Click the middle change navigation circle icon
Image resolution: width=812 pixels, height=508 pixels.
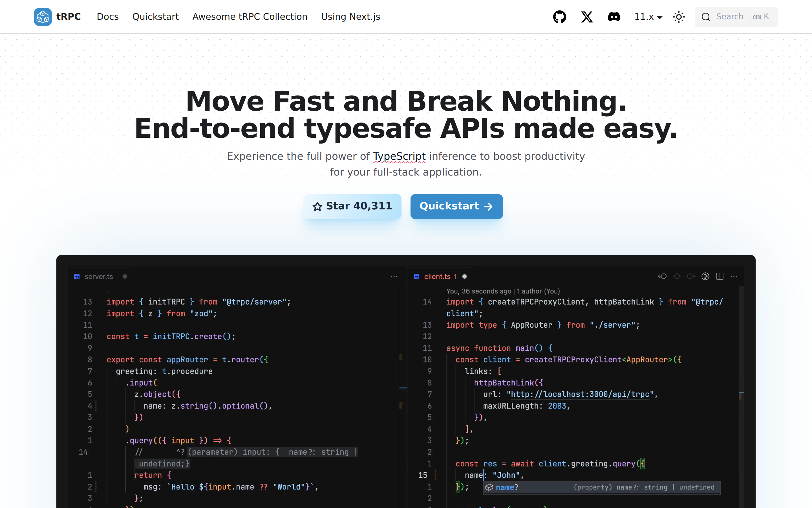click(x=677, y=276)
